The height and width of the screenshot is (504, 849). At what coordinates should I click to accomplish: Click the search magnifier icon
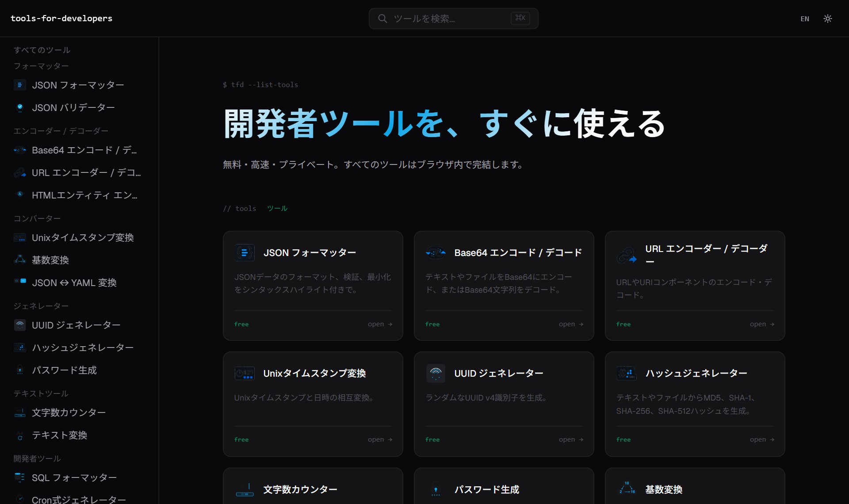tap(382, 19)
